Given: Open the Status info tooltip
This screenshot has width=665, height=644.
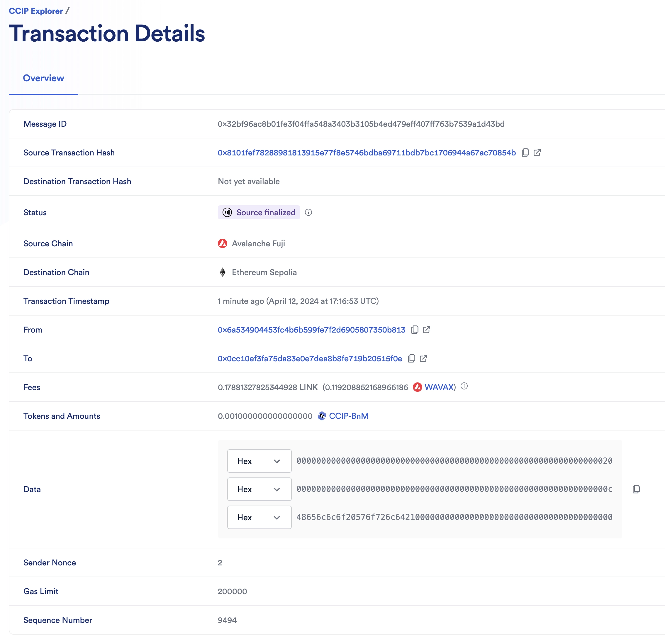Looking at the screenshot, I should [308, 212].
